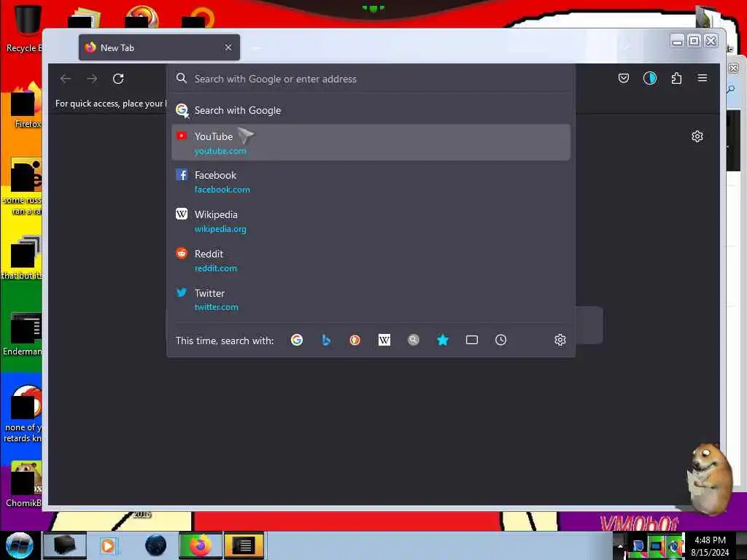Viewport: 747px width, 560px height.
Task: Open the dark globe taskbar icon
Action: coord(156,545)
